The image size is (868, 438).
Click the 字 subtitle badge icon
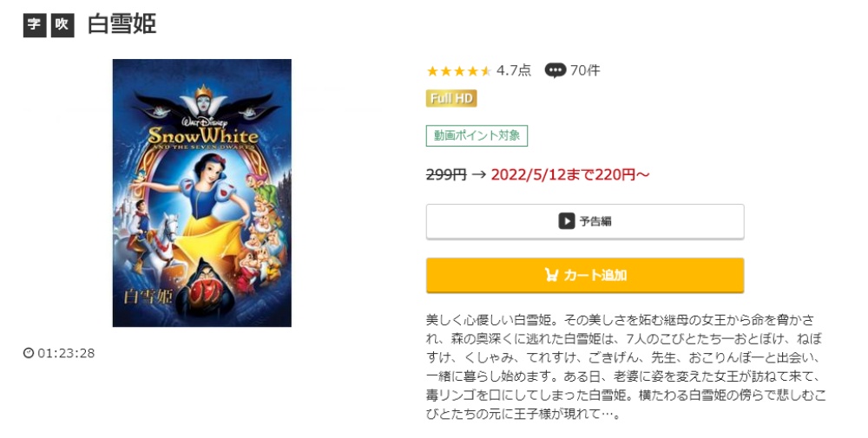point(35,25)
